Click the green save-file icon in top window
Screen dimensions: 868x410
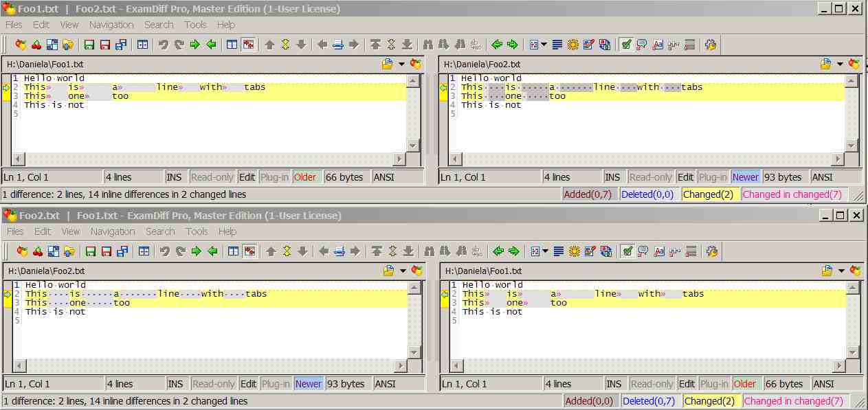(89, 45)
